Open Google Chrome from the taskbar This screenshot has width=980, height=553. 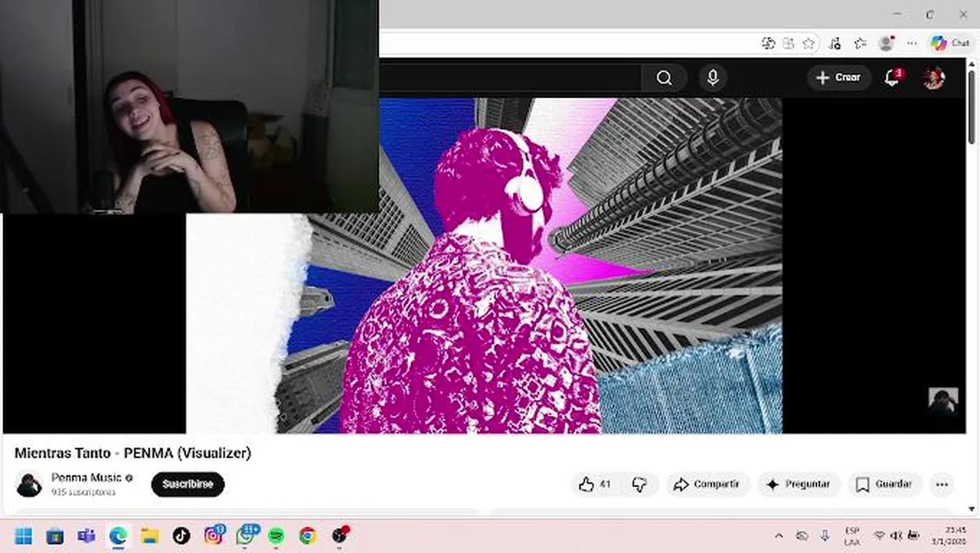307,535
